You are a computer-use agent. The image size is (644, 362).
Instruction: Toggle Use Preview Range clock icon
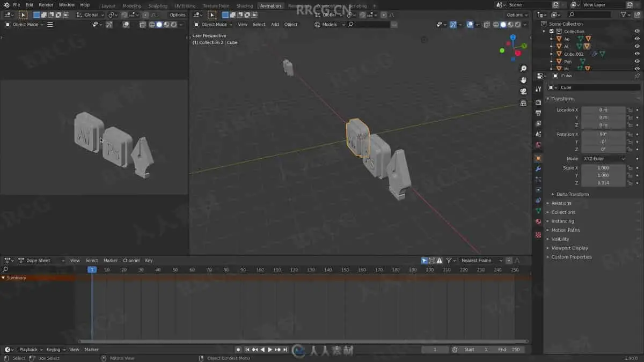point(455,350)
